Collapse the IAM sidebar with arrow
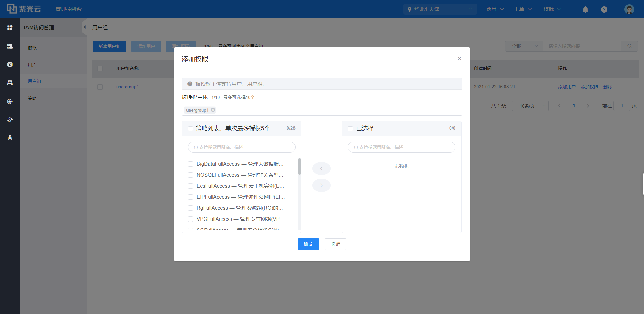This screenshot has height=314, width=644. 84,27
